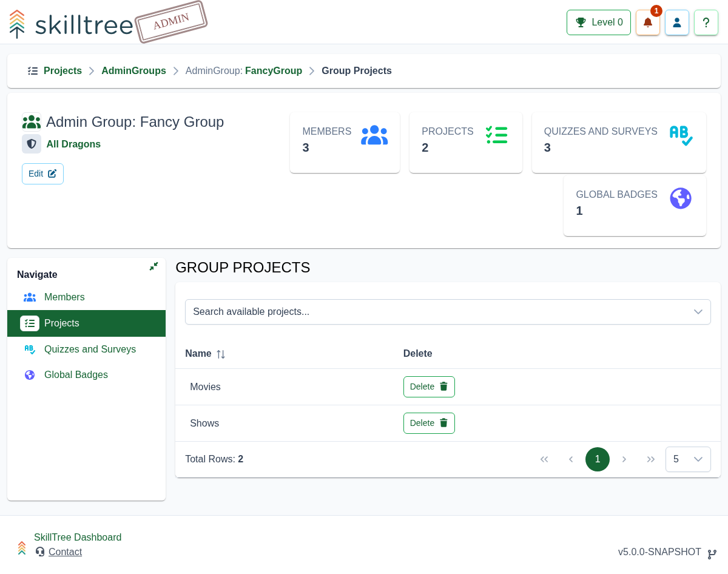Click the v5.0.0-SNAPSHOT version text

pyautogui.click(x=659, y=552)
